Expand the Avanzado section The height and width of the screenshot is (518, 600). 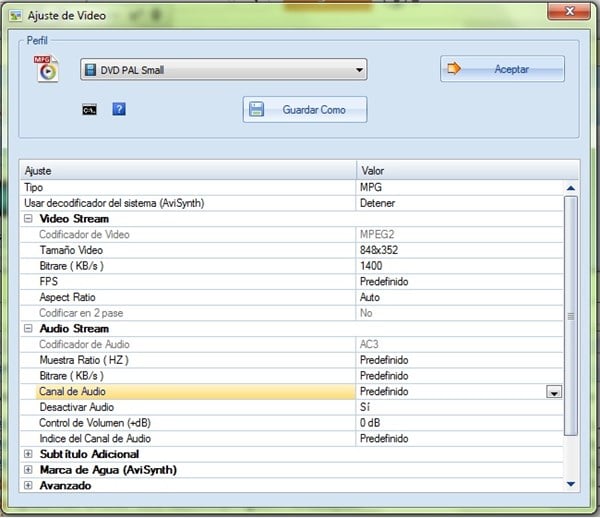tap(28, 486)
